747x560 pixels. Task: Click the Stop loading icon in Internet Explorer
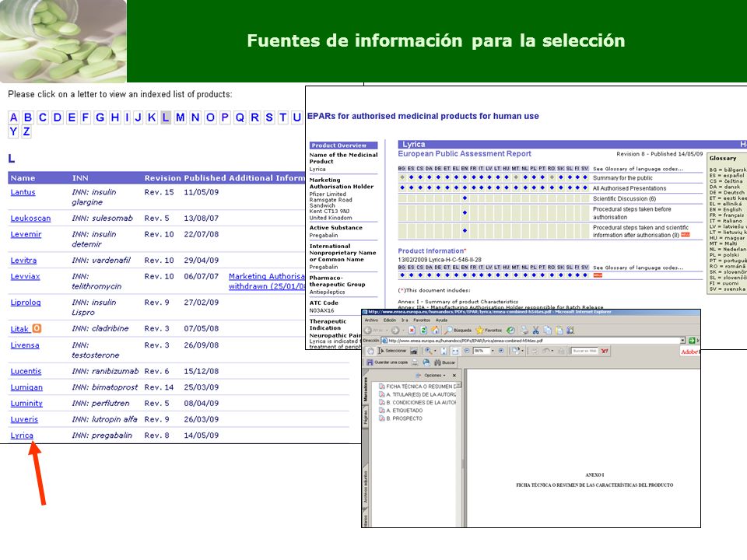click(x=412, y=330)
